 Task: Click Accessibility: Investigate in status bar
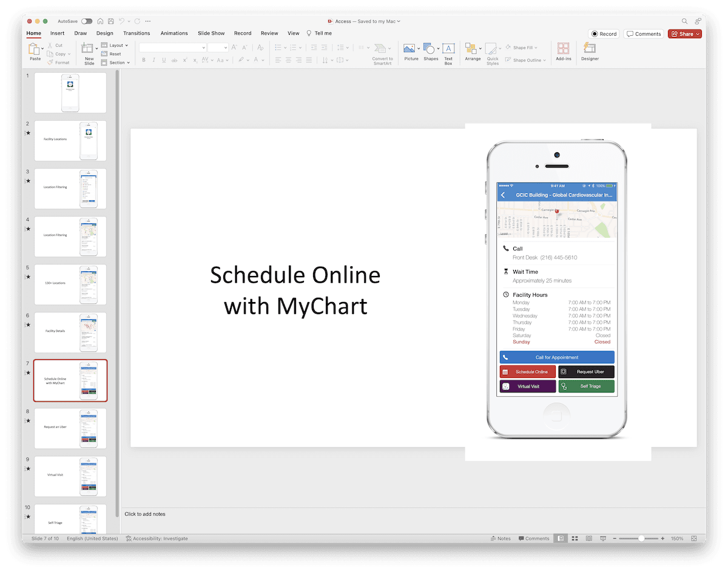pyautogui.click(x=157, y=539)
